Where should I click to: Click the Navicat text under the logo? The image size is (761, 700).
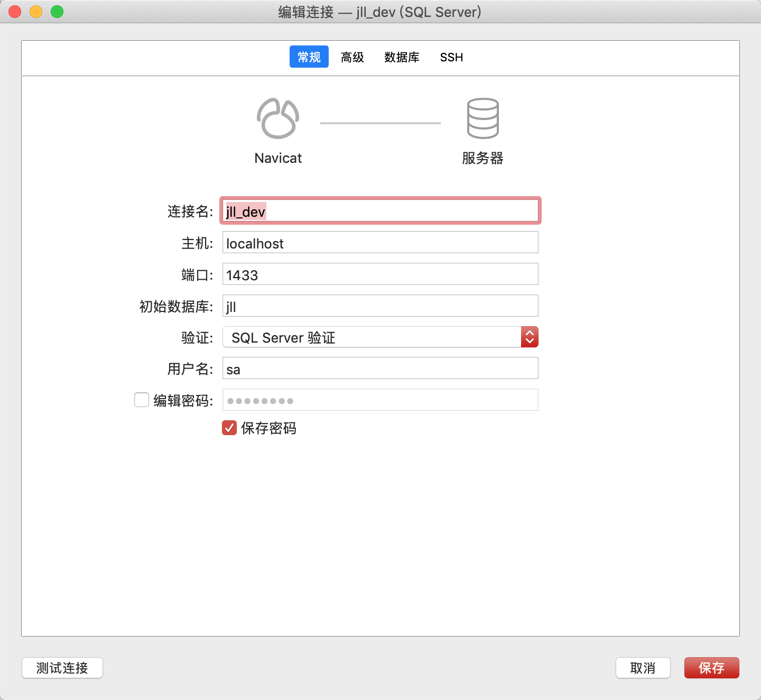coord(278,158)
